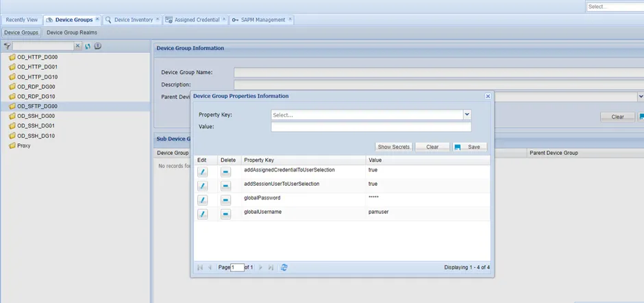Edit the addSessionUserToUserSelection property
This screenshot has width=644, height=303.
tap(202, 186)
